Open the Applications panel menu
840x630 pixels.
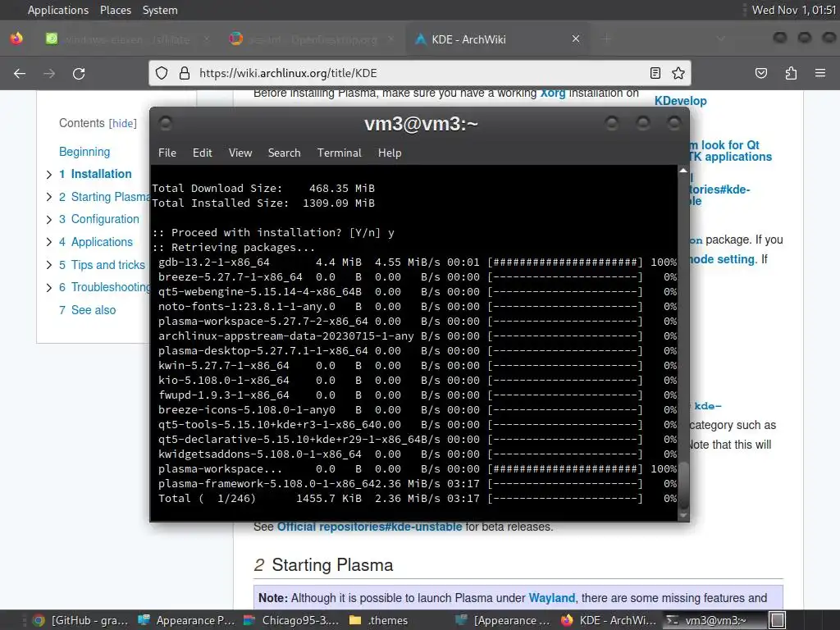(x=58, y=10)
